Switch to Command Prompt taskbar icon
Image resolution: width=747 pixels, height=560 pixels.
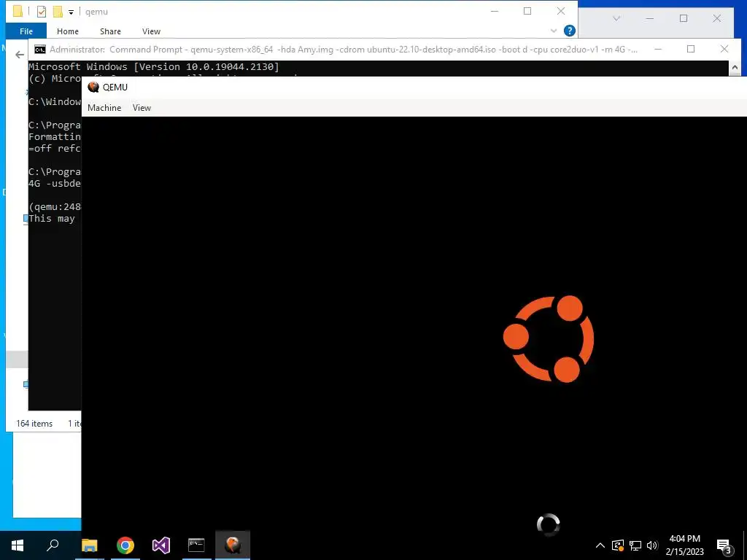tap(196, 545)
